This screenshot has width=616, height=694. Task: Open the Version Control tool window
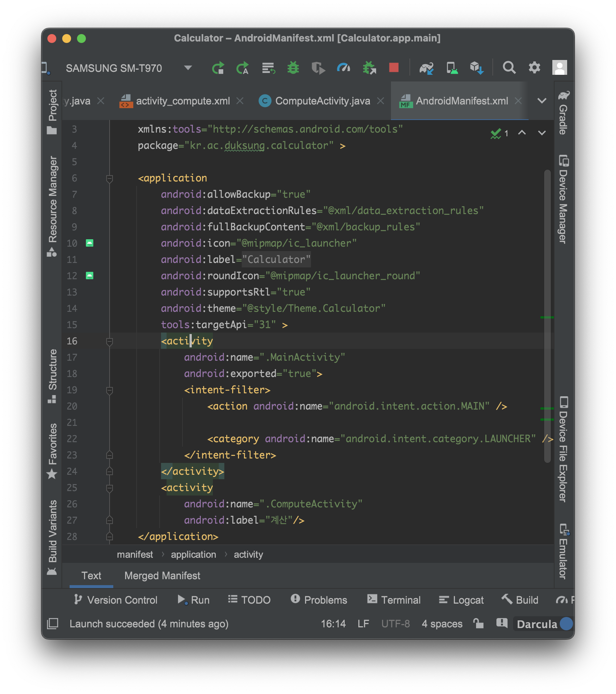116,600
